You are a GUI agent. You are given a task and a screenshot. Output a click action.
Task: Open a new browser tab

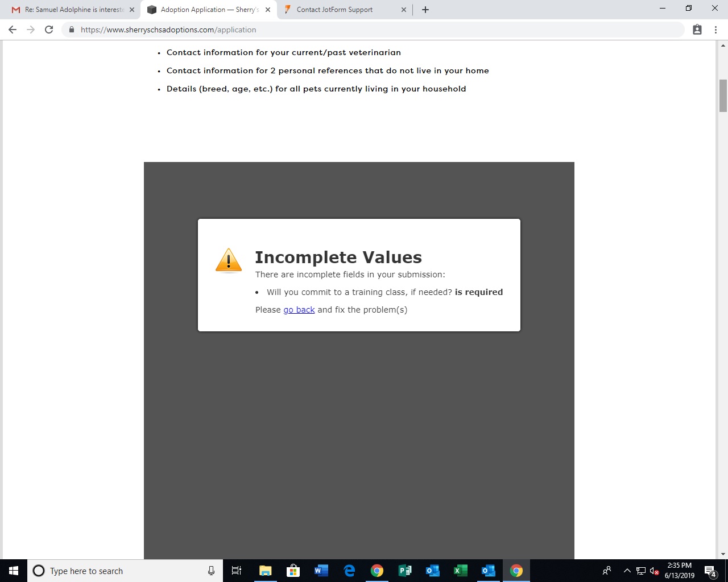[x=425, y=10]
